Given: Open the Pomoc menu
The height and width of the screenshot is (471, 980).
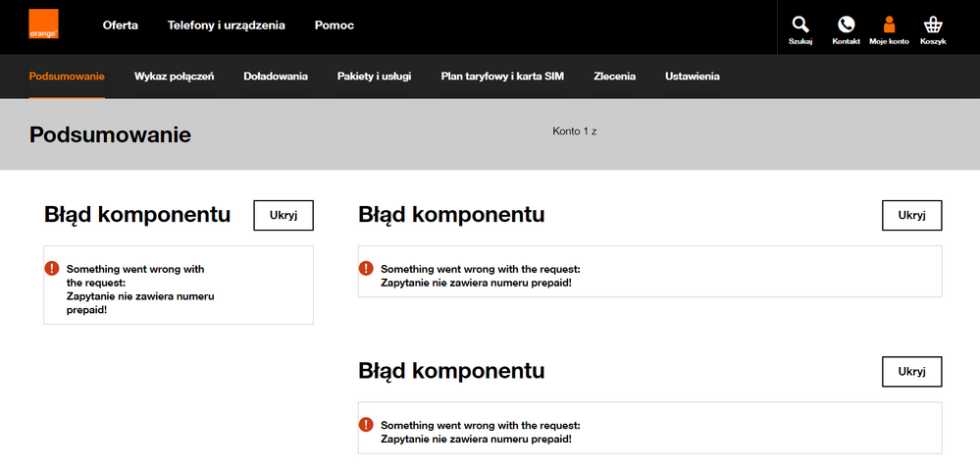Looking at the screenshot, I should pyautogui.click(x=335, y=26).
